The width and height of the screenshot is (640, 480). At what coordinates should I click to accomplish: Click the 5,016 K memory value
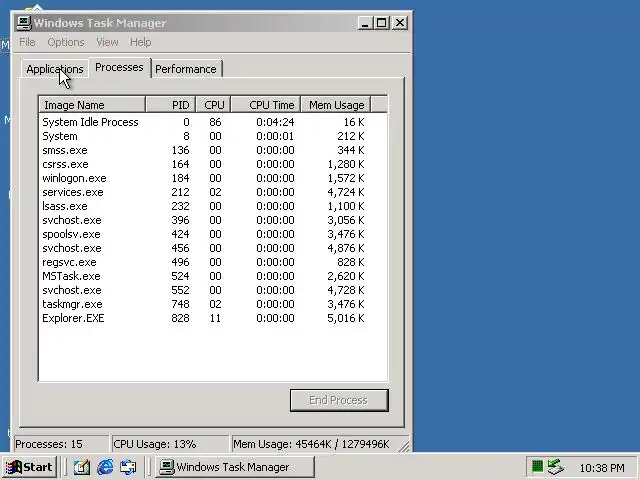(x=346, y=318)
